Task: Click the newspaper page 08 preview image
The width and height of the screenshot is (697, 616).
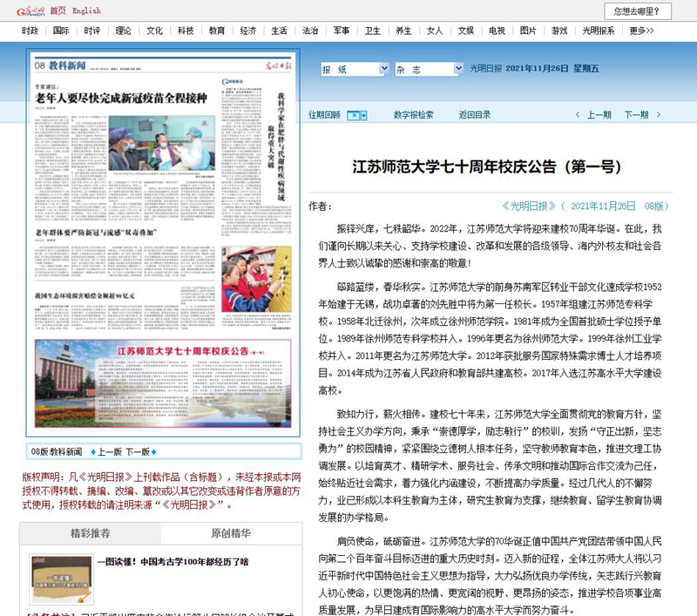Action: 163,246
